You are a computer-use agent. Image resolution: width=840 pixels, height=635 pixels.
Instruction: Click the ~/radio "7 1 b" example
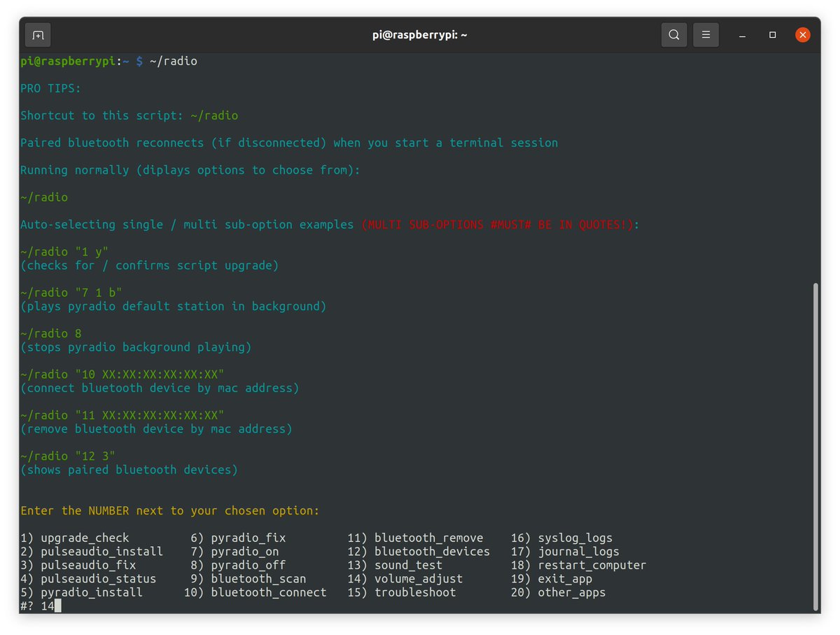click(x=71, y=293)
